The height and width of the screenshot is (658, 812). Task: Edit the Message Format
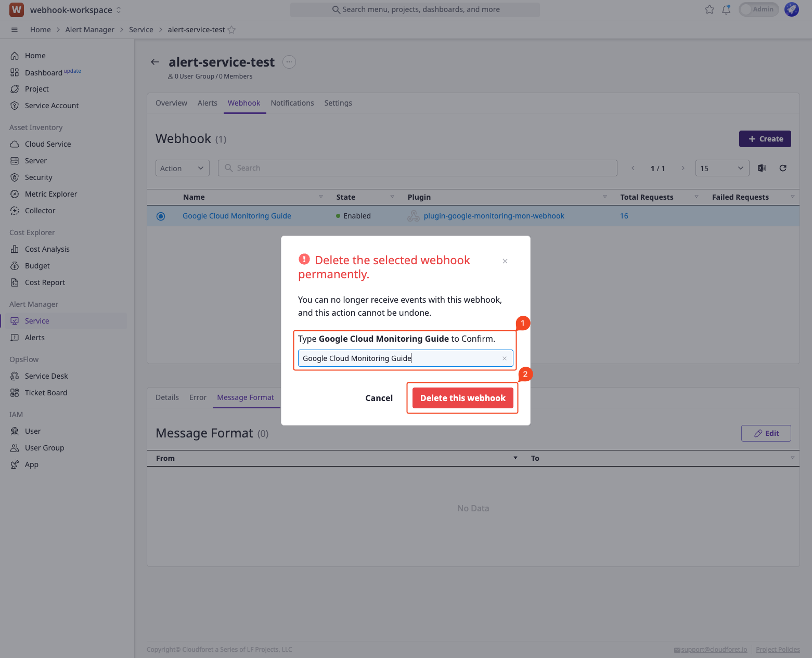pos(766,433)
